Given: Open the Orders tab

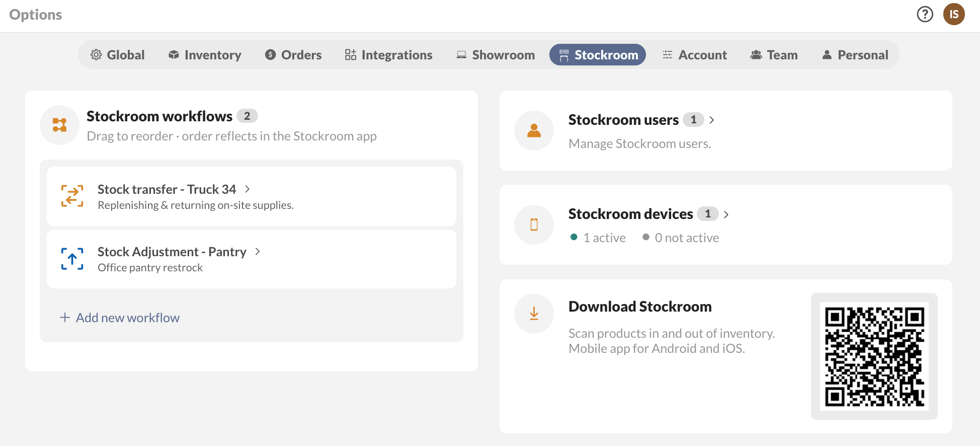Looking at the screenshot, I should point(293,55).
